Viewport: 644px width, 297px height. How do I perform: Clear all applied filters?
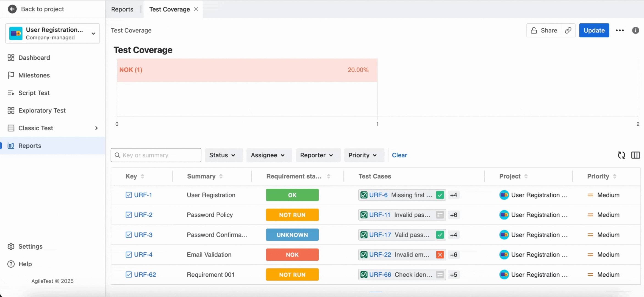pos(399,155)
